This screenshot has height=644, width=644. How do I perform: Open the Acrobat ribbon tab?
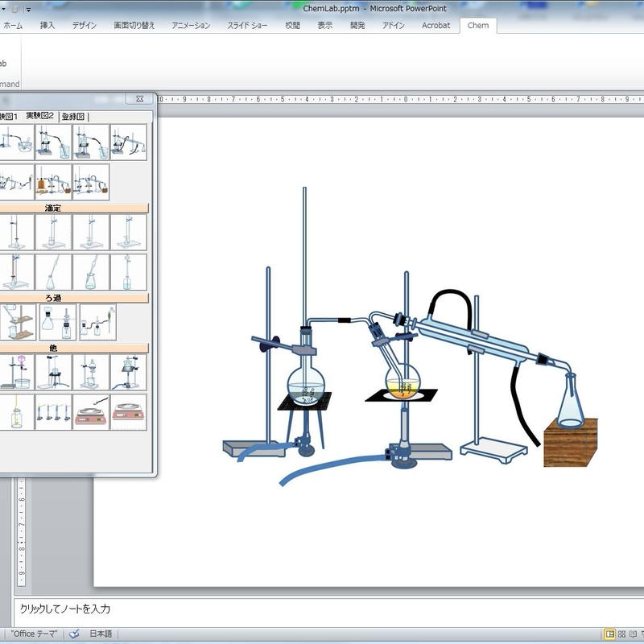point(436,26)
